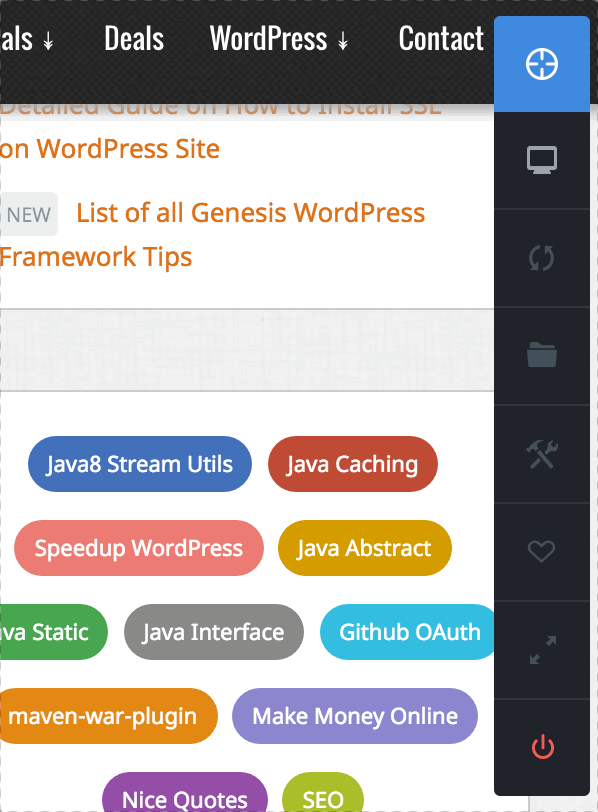Screen dimensions: 598x812
Task: Click the heart favorites icon
Action: 542,551
